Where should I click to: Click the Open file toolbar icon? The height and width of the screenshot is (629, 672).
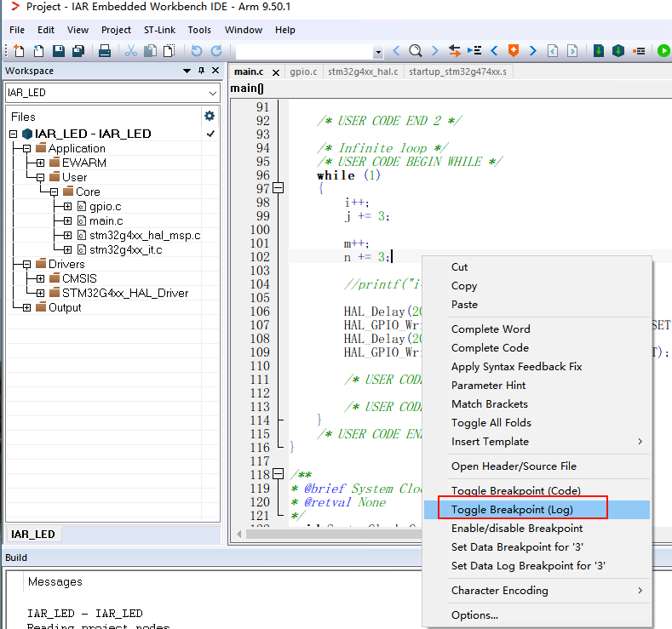click(x=38, y=51)
